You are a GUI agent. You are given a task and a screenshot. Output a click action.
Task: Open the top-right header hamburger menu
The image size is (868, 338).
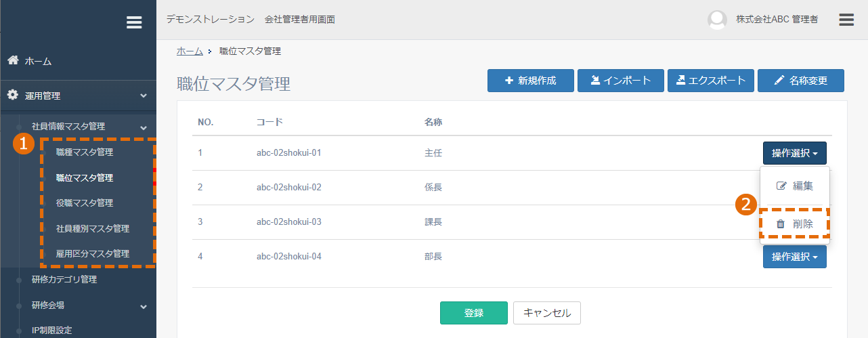[x=846, y=20]
